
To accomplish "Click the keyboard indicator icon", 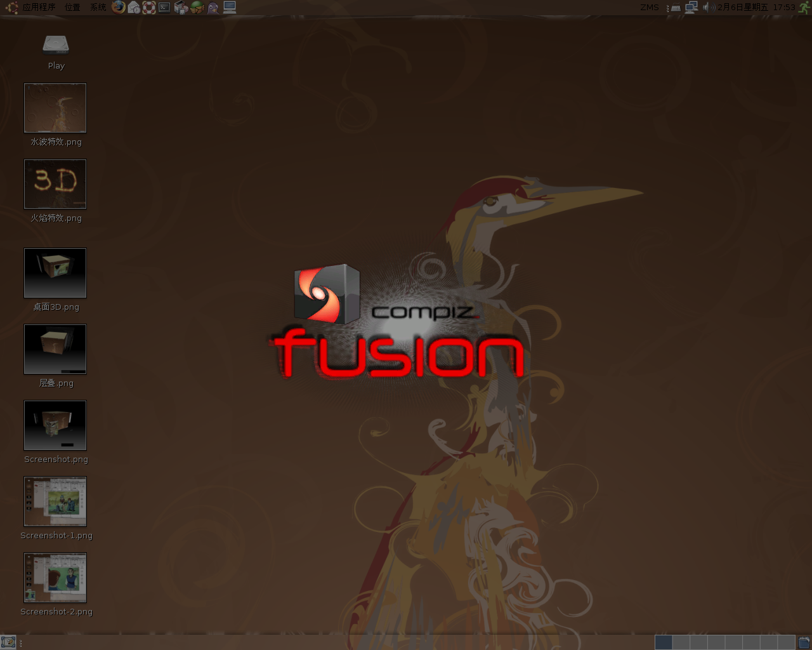I will 676,8.
